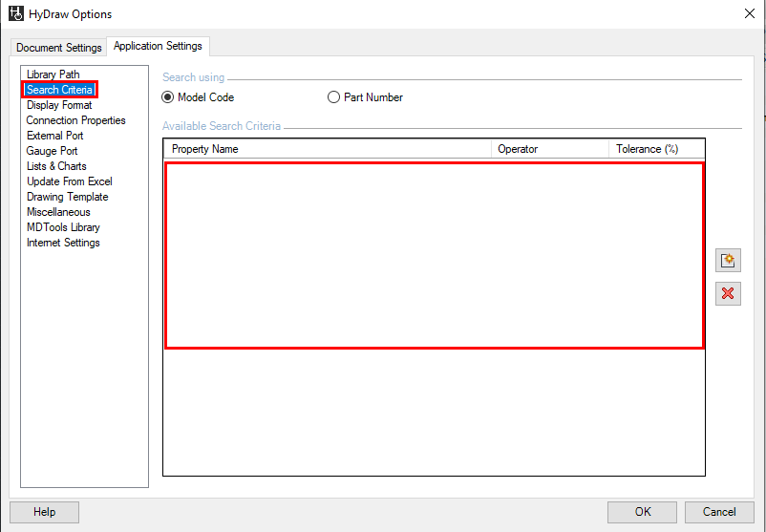766x532 pixels.
Task: Click the Tolerance (%) column header
Action: [x=657, y=149]
